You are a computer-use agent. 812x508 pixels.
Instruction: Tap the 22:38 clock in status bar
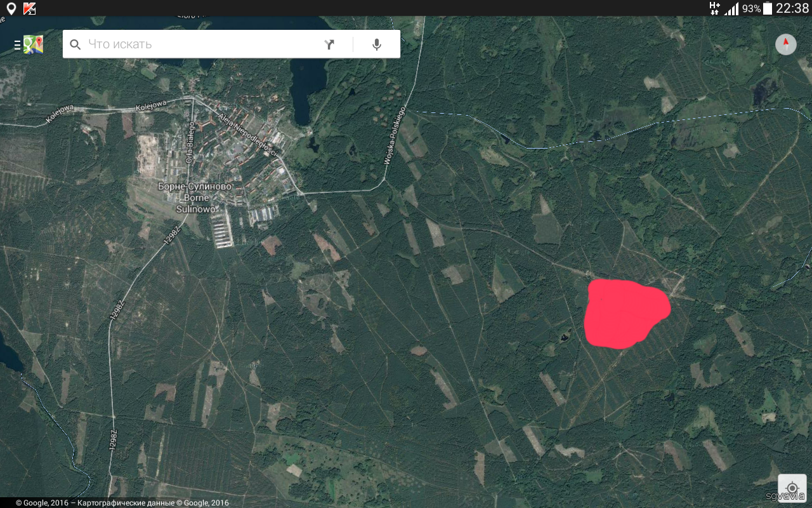click(x=792, y=8)
